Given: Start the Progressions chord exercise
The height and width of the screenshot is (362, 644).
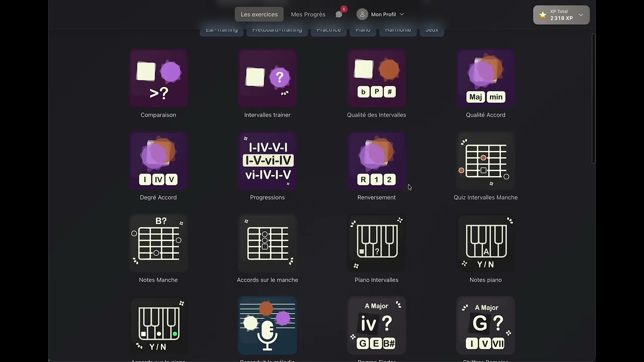Looking at the screenshot, I should click(267, 161).
